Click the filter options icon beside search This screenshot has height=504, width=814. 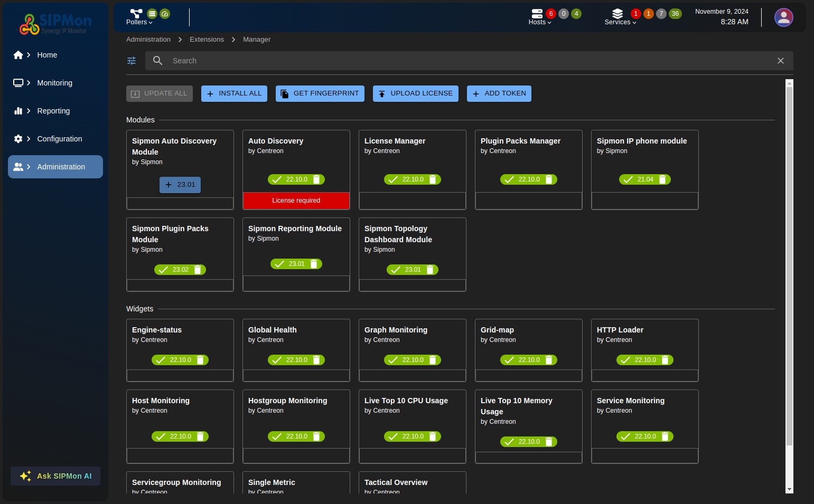click(132, 61)
